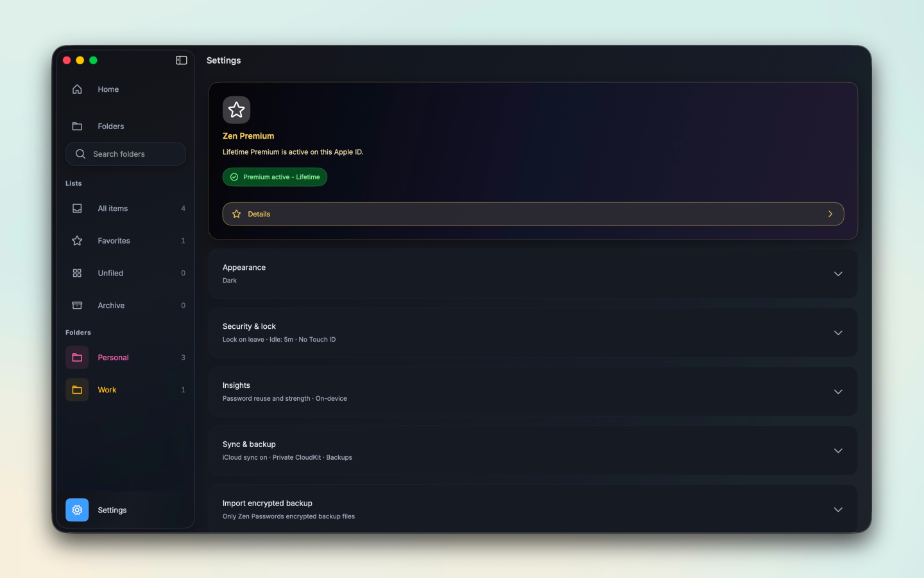Viewport: 924px width, 578px height.
Task: Click the iCloud sync on summary text
Action: tap(287, 458)
